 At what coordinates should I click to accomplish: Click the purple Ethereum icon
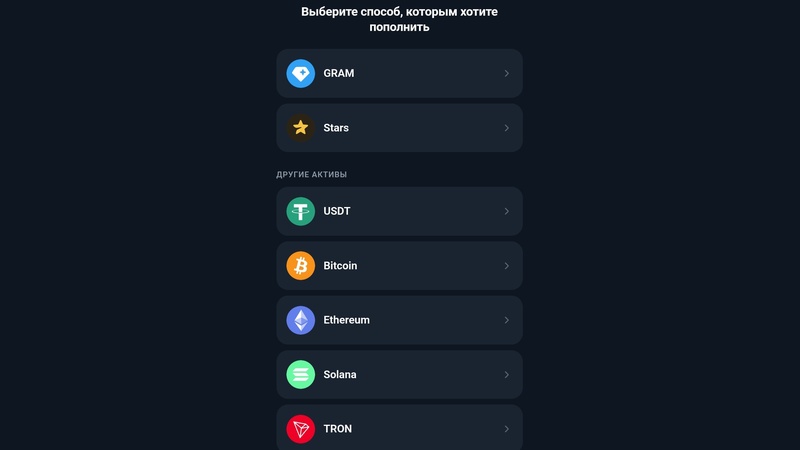[x=301, y=320]
